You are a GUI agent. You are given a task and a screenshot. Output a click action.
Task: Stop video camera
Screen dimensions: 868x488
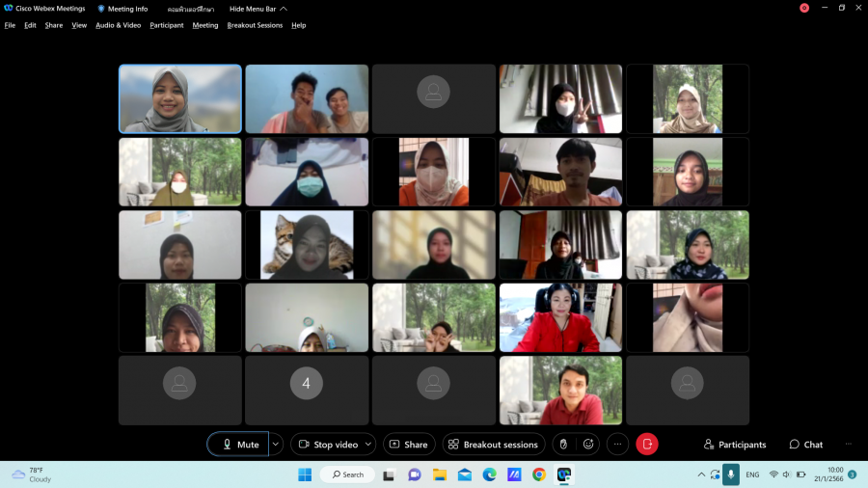328,444
